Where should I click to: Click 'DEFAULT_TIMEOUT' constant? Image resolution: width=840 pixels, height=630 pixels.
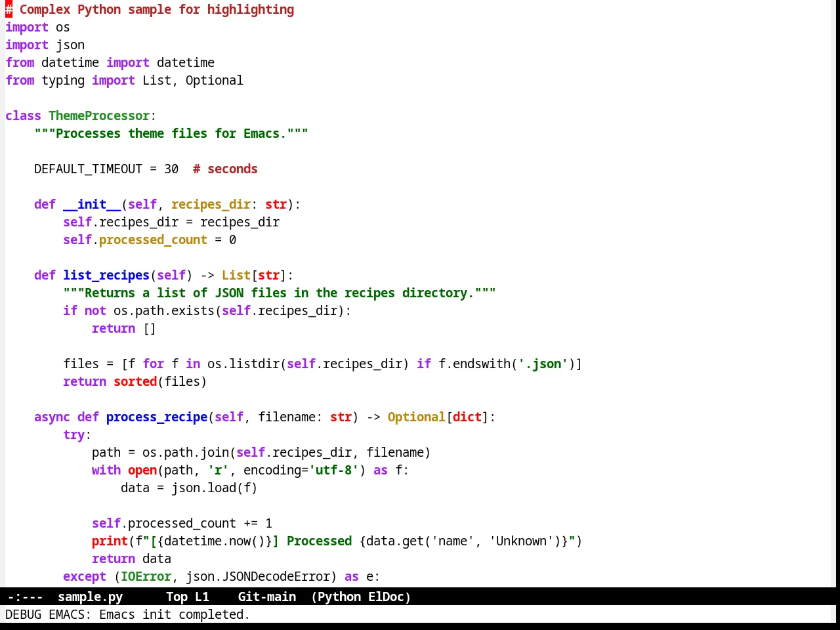point(88,169)
